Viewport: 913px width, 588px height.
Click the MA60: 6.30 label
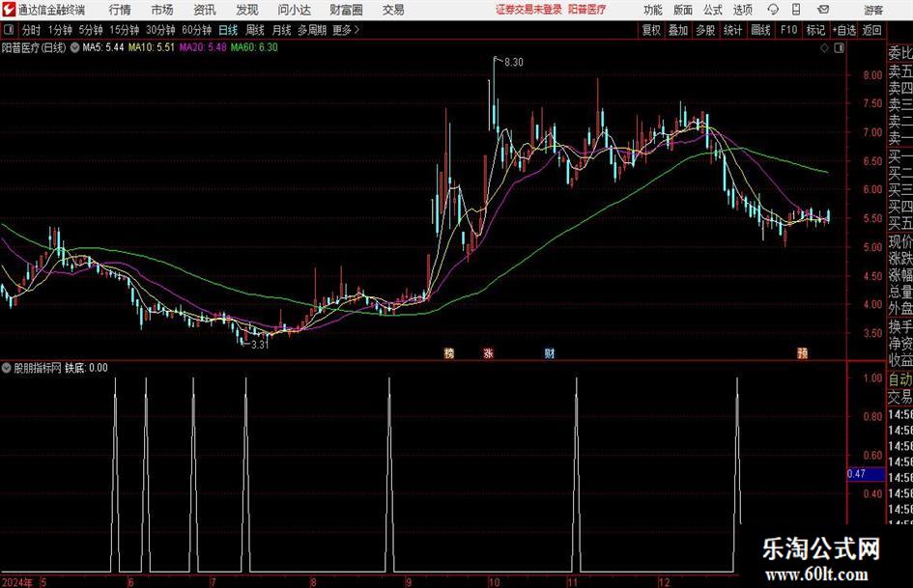[x=254, y=47]
